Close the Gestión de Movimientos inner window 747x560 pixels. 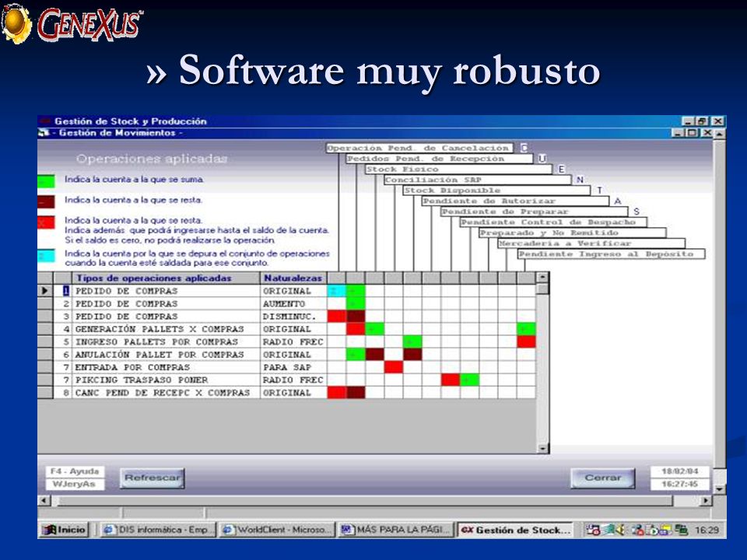pyautogui.click(x=707, y=133)
